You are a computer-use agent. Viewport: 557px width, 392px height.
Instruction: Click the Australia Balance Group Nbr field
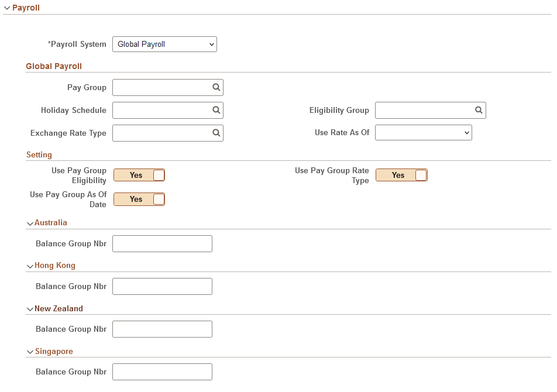point(162,243)
